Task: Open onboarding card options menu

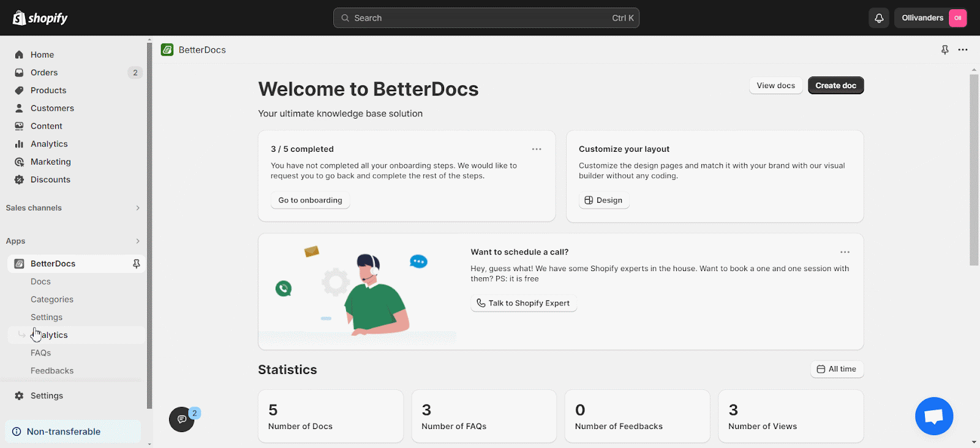Action: tap(537, 149)
